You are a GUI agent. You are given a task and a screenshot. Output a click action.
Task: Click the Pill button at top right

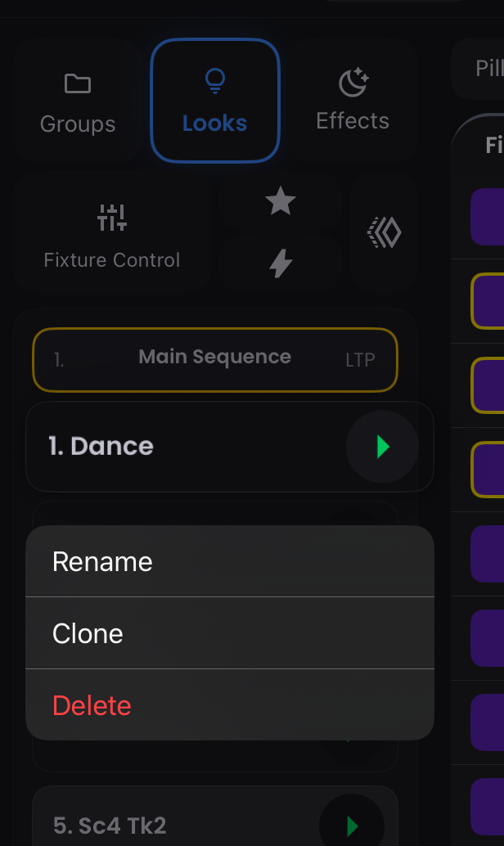pyautogui.click(x=488, y=68)
